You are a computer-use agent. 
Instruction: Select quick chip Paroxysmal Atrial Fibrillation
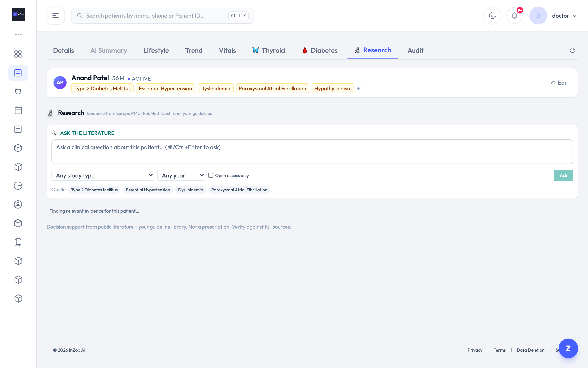[239, 190]
